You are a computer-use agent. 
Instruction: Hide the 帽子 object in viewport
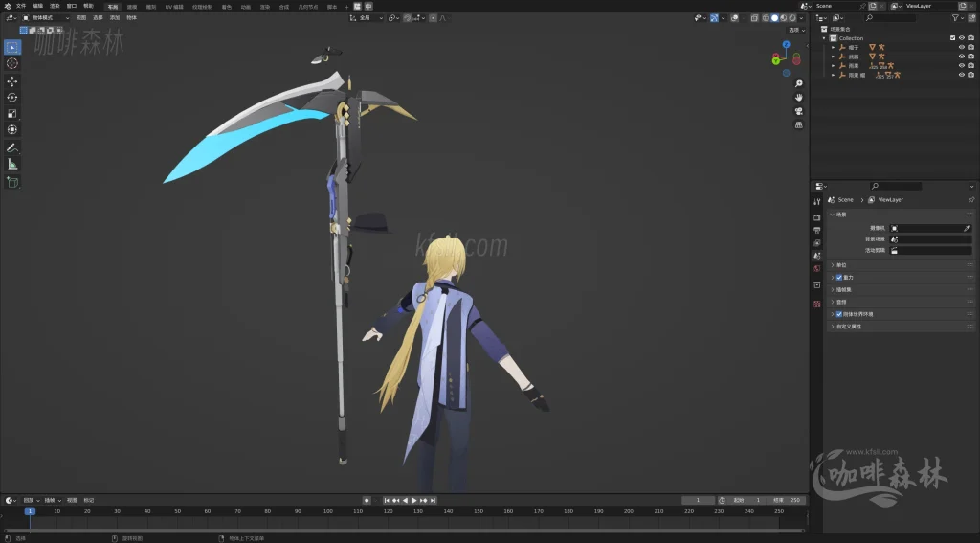pos(961,48)
